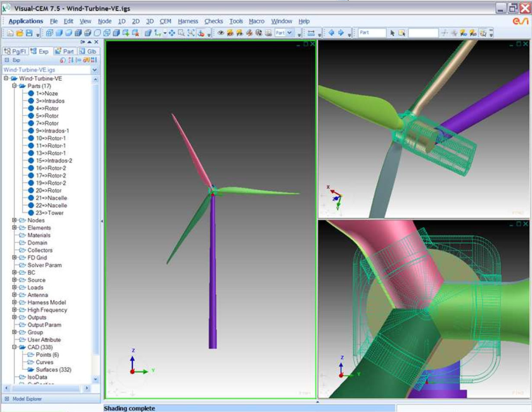The width and height of the screenshot is (532, 412).
Task: Click the blue dot beside 9=>Intrados-1
Action: coord(31,131)
